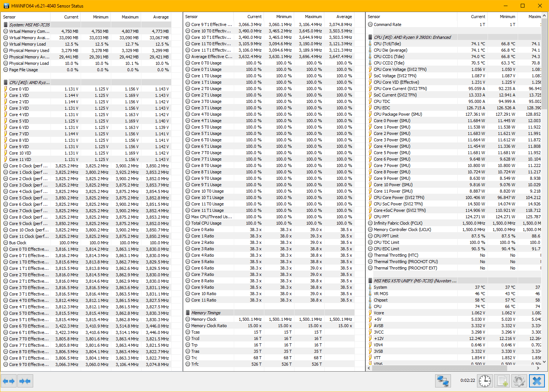The height and width of the screenshot is (392, 549).
Task: Click the bolt icon beside CPU Package Power (SMU)
Action: [x=370, y=114]
